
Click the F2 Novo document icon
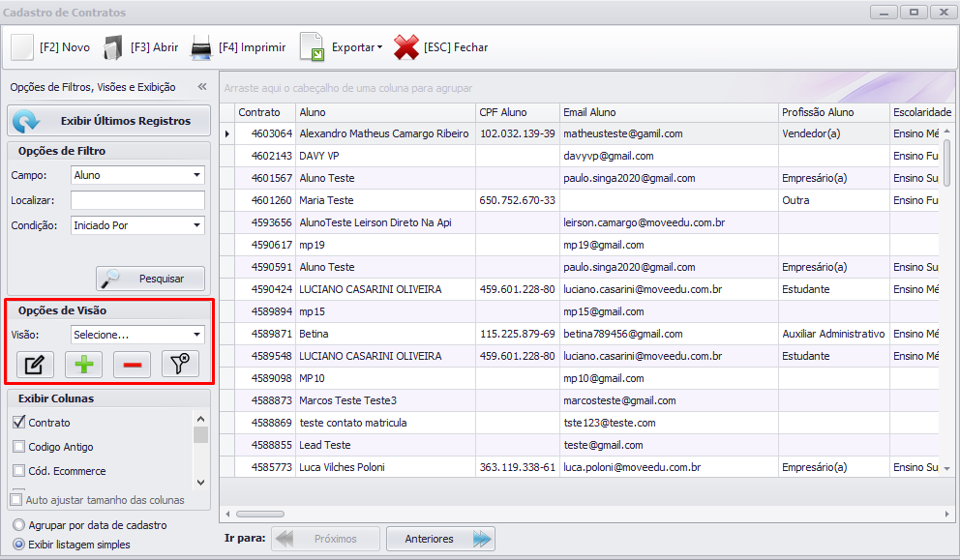21,46
